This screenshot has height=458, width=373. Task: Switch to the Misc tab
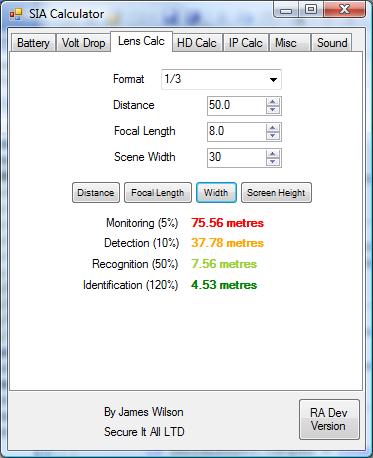point(290,43)
